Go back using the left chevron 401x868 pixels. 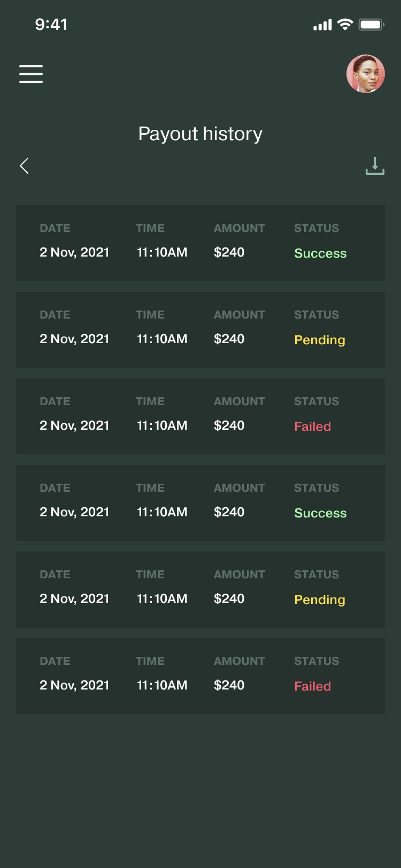click(x=24, y=166)
